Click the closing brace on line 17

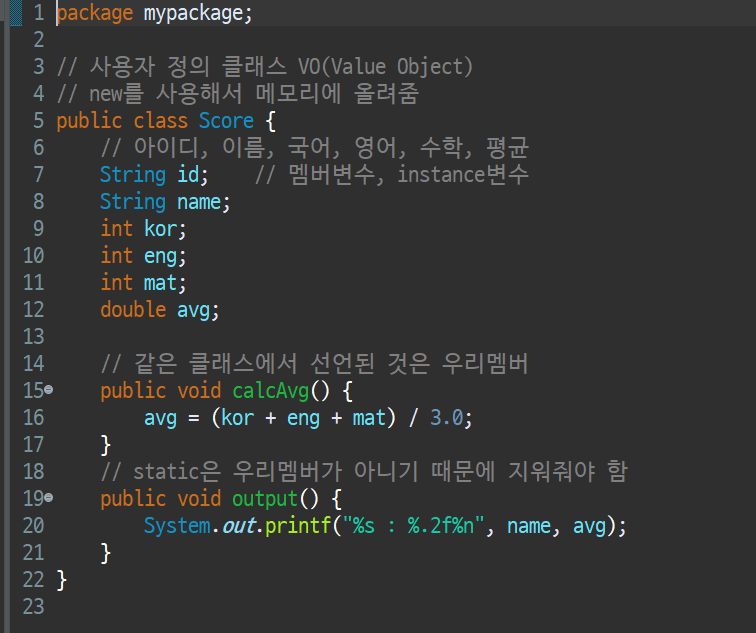(106, 445)
